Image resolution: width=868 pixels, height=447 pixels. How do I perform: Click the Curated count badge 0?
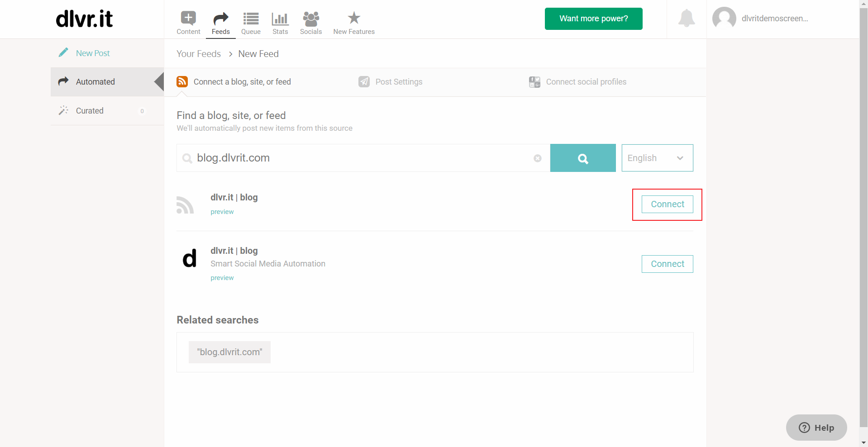pos(142,111)
